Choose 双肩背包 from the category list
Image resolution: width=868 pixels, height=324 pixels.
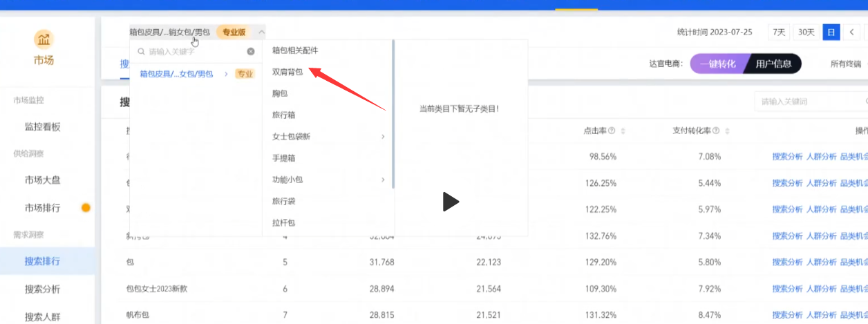[287, 71]
